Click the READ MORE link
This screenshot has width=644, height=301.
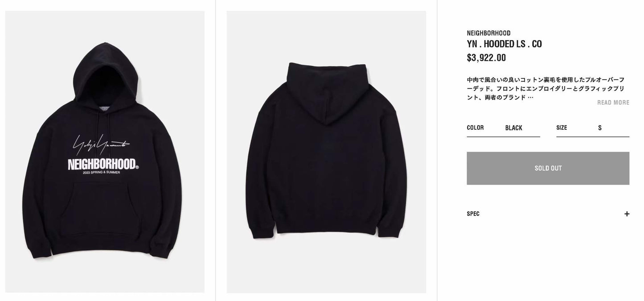(613, 103)
